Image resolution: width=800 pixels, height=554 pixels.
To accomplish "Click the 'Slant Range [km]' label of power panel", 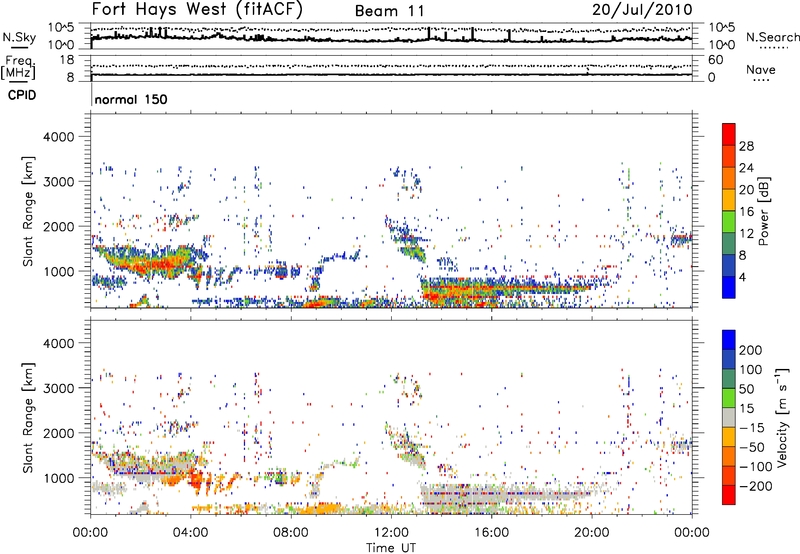I will (28, 211).
